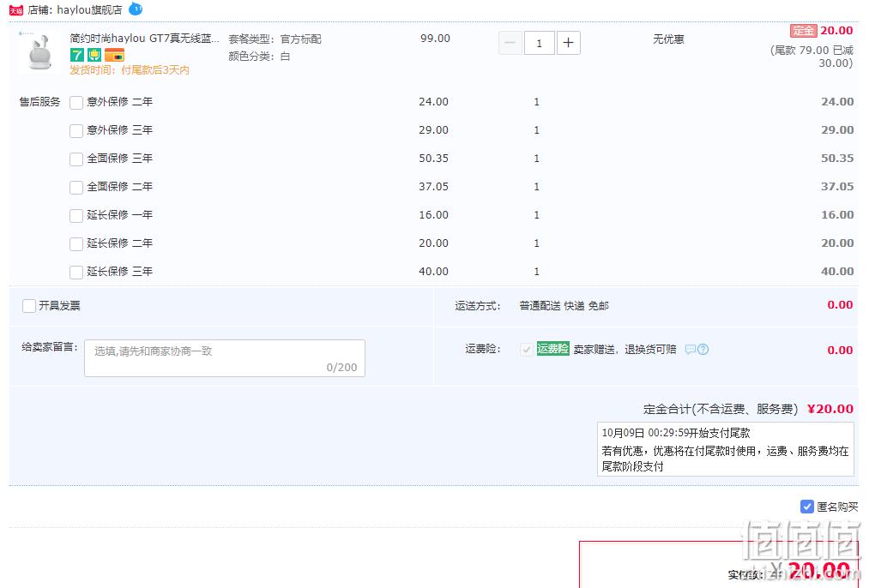This screenshot has width=869, height=588.
Task: Enable the 开具发票 invoice checkbox
Action: tap(29, 306)
